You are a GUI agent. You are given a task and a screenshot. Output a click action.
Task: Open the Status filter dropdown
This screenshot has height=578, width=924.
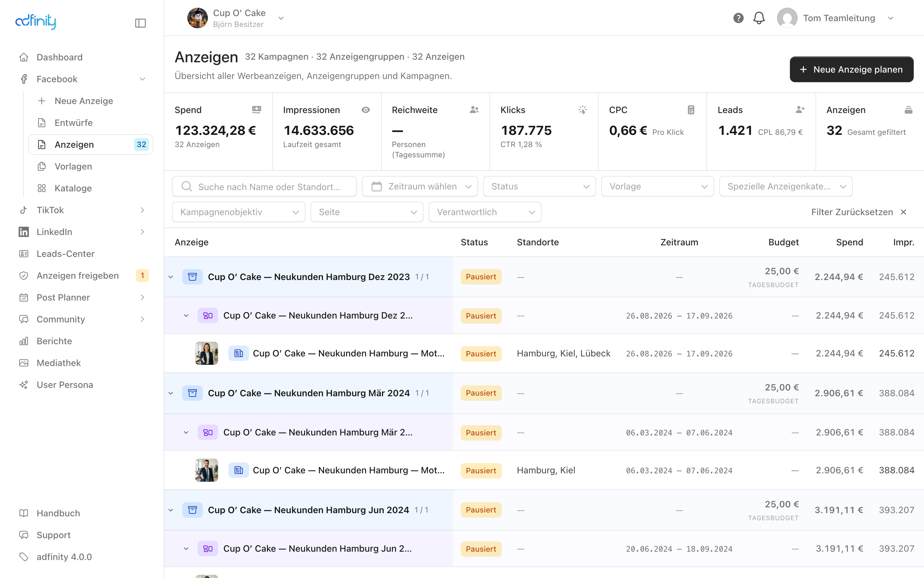click(539, 187)
